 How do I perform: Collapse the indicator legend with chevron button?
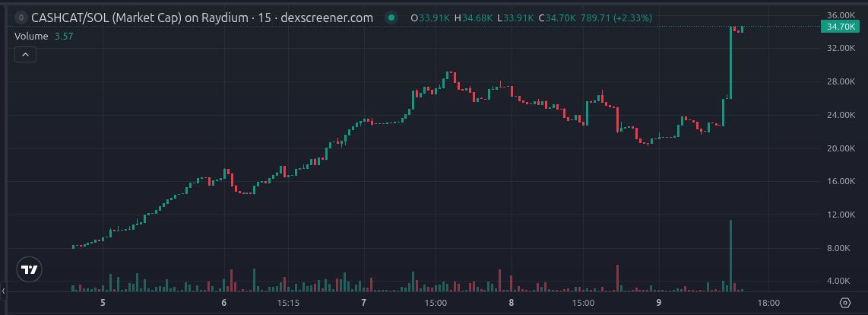tap(26, 54)
